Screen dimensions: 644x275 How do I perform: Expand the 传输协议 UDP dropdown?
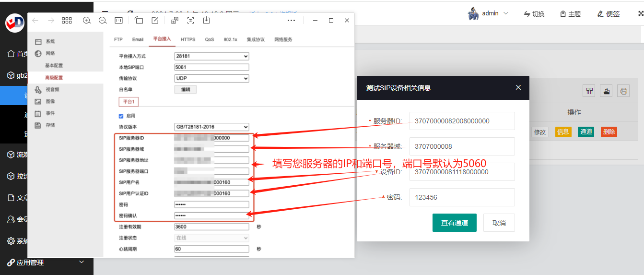[x=211, y=78]
